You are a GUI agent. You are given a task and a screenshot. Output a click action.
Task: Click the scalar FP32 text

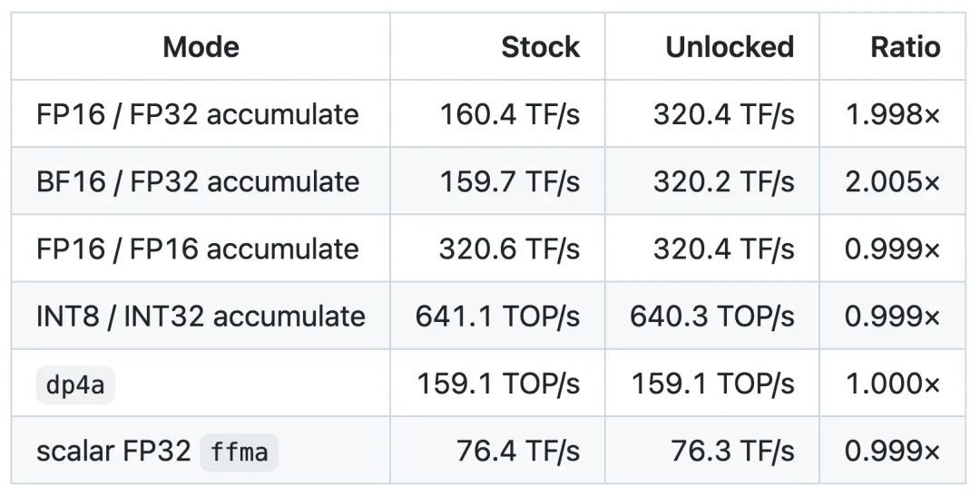tap(113, 451)
